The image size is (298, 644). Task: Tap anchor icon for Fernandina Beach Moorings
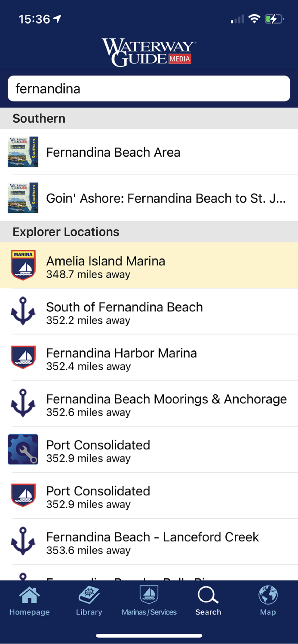tap(23, 403)
